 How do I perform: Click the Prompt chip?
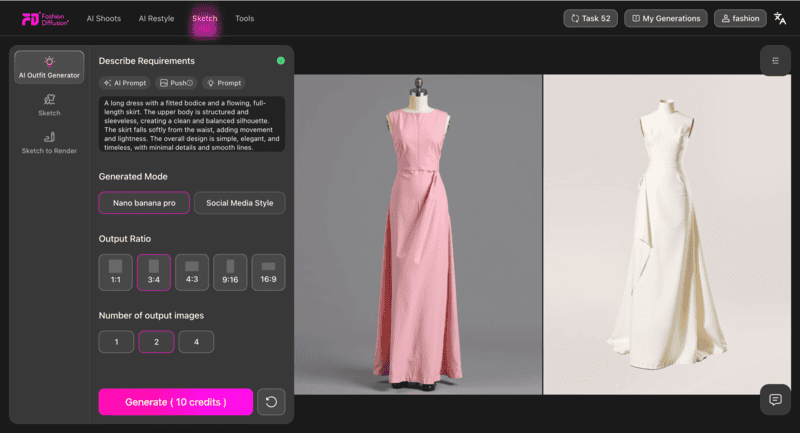tap(224, 83)
